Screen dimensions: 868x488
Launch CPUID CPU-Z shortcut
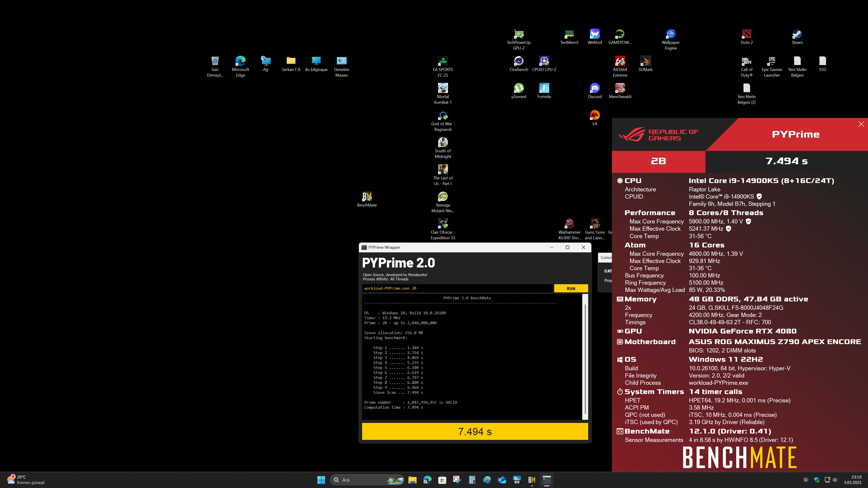[x=544, y=64]
